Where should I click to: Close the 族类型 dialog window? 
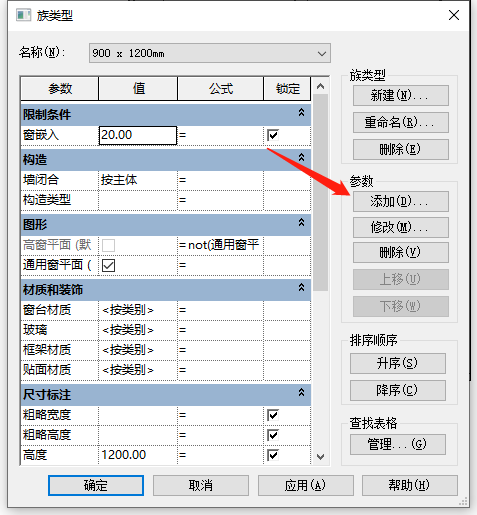454,15
